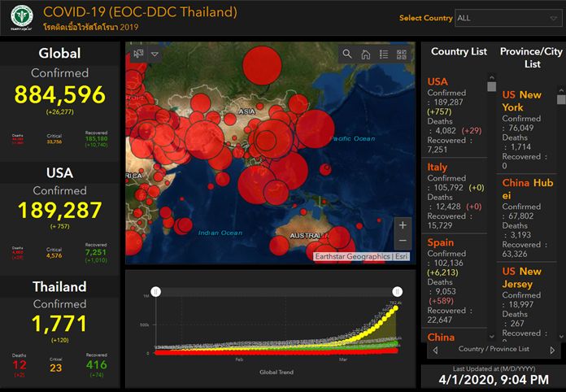Image resolution: width=566 pixels, height=392 pixels.
Task: Click the Thailand health ministry logo
Action: pyautogui.click(x=17, y=17)
